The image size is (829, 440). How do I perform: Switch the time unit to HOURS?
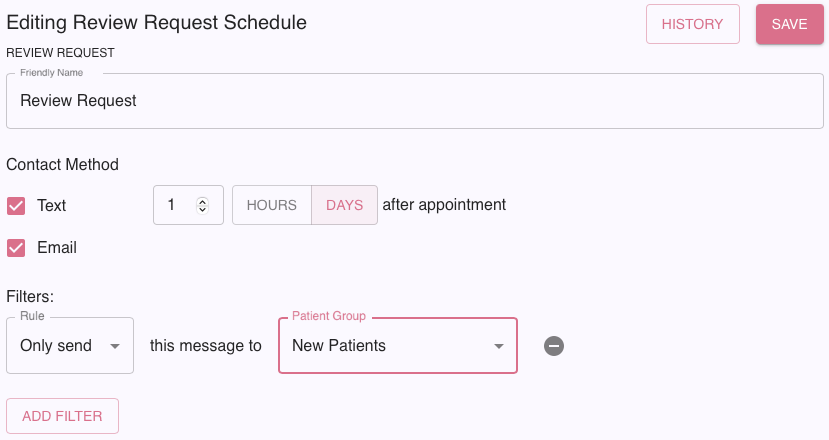(x=272, y=205)
